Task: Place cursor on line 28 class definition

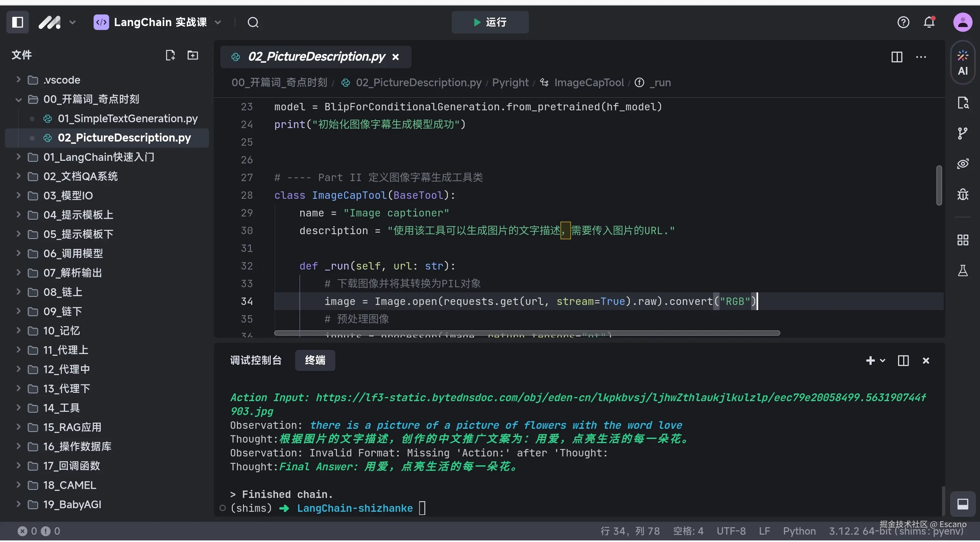Action: [x=365, y=196]
